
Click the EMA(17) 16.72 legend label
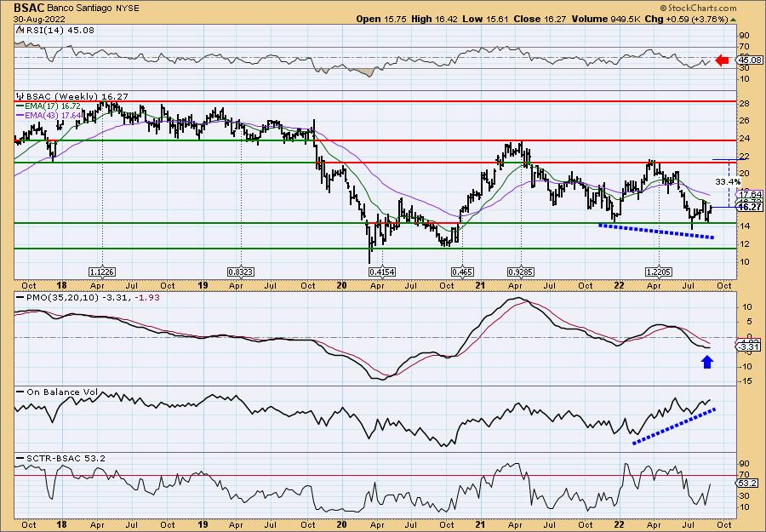point(53,106)
